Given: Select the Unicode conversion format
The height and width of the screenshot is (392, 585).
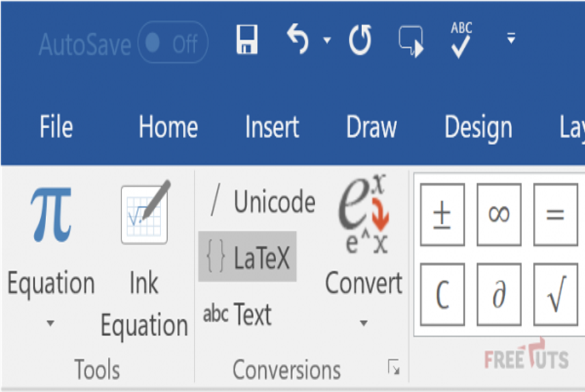Looking at the screenshot, I should click(263, 202).
